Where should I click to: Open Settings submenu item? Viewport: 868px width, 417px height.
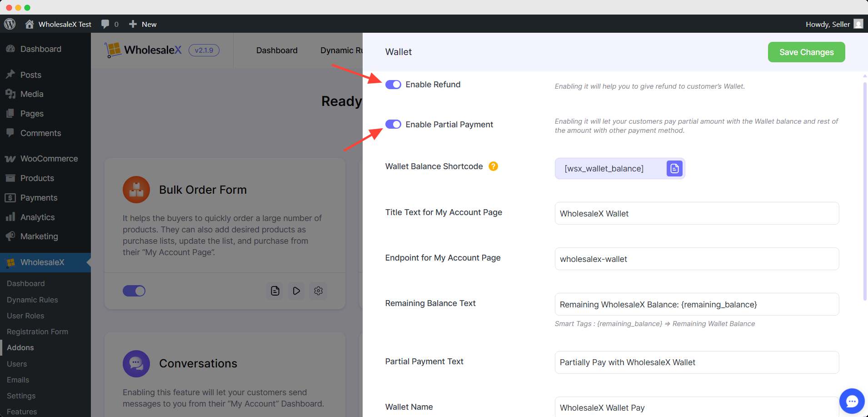pyautogui.click(x=21, y=396)
